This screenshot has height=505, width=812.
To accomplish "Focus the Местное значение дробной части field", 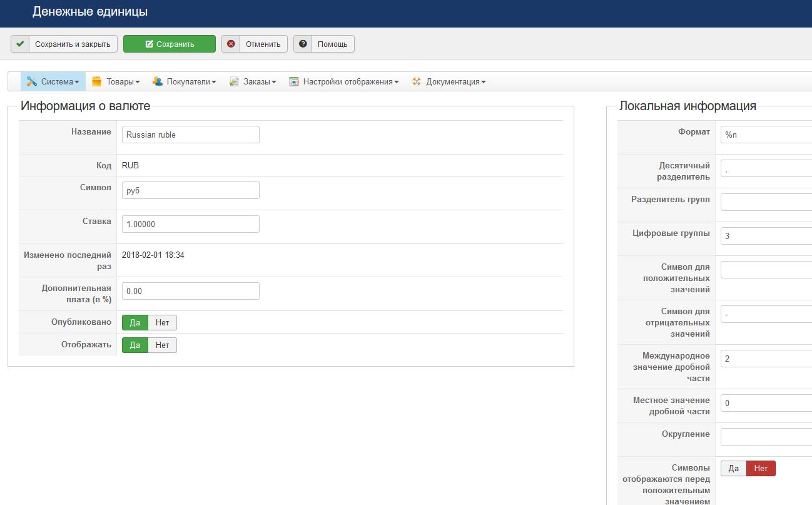I will pos(766,403).
